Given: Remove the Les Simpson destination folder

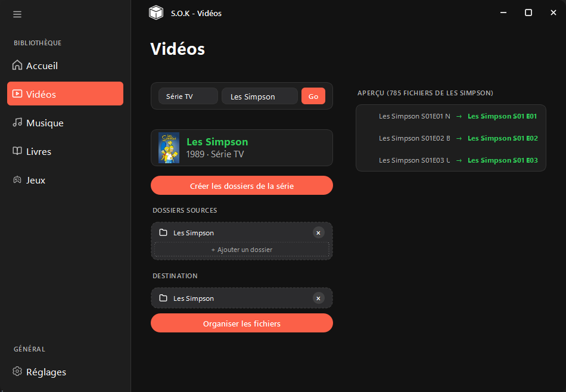Looking at the screenshot, I should (318, 298).
